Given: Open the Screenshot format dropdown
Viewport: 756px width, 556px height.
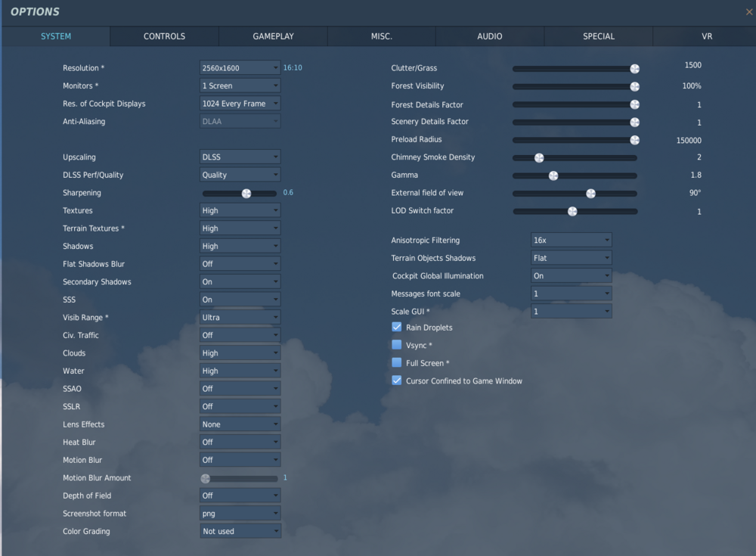Looking at the screenshot, I should point(240,513).
